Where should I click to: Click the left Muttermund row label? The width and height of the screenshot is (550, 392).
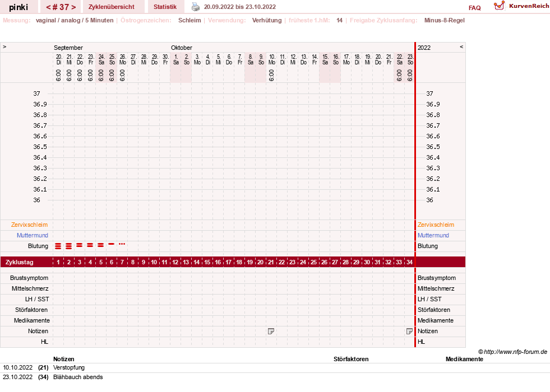33,235
